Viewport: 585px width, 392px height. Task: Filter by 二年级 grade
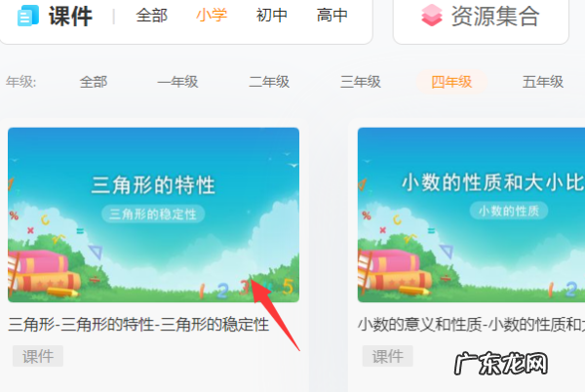pos(269,82)
